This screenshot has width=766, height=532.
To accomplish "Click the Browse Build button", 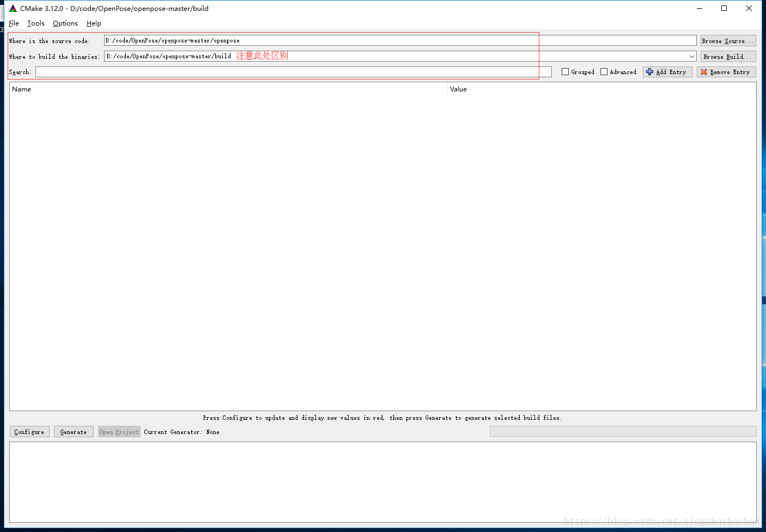I will pyautogui.click(x=728, y=57).
